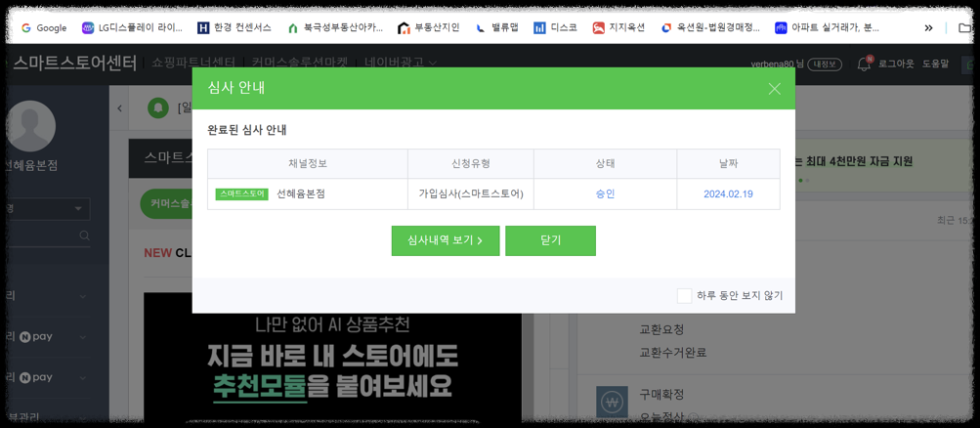Click the 닫기 button
The height and width of the screenshot is (428, 980).
[x=550, y=240]
